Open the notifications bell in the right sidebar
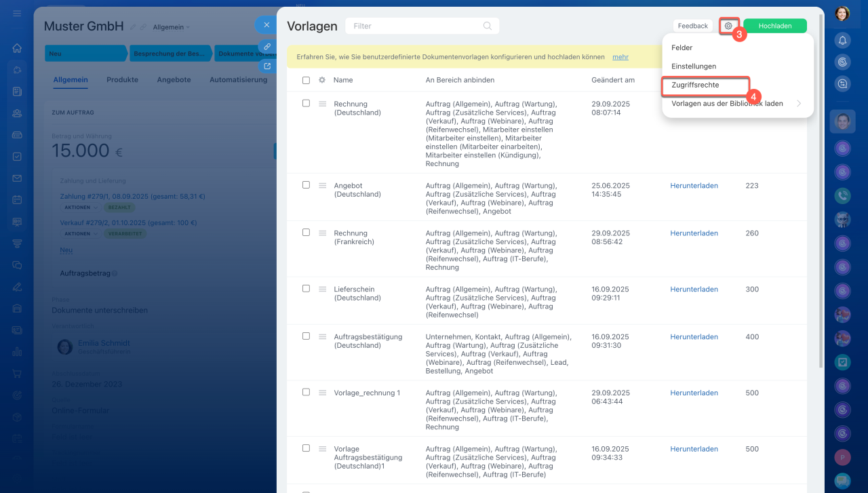The height and width of the screenshot is (493, 868). click(x=843, y=40)
